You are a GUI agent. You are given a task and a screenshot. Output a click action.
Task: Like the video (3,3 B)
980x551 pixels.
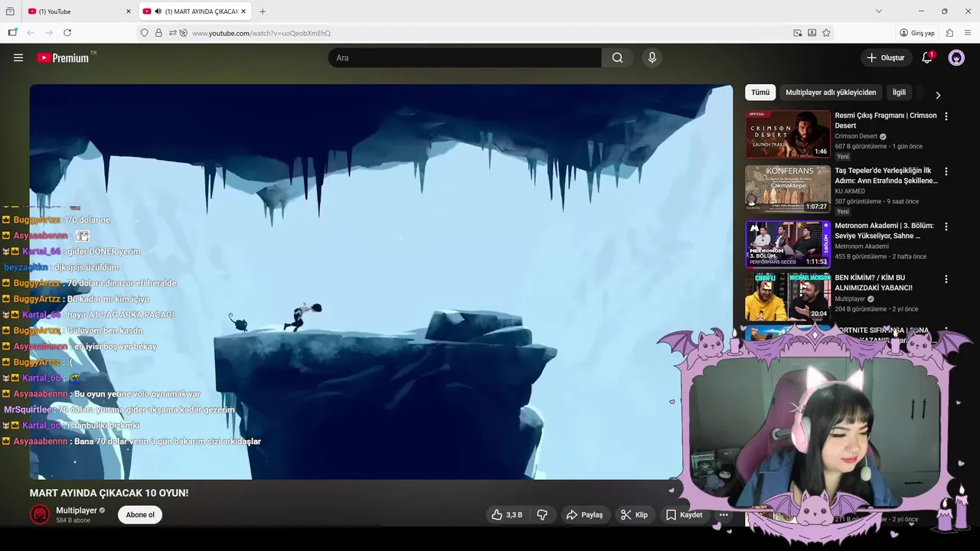coord(507,515)
